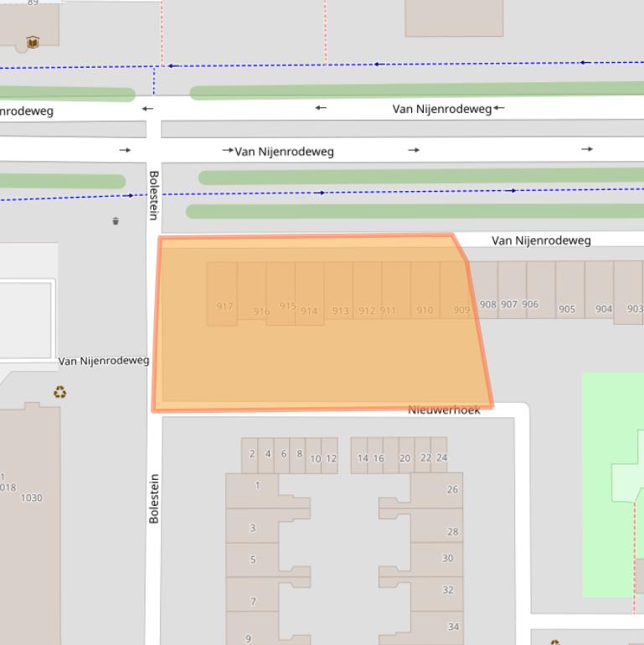Select the Nieuwerhoek street label
The height and width of the screenshot is (645, 644).
click(x=444, y=410)
